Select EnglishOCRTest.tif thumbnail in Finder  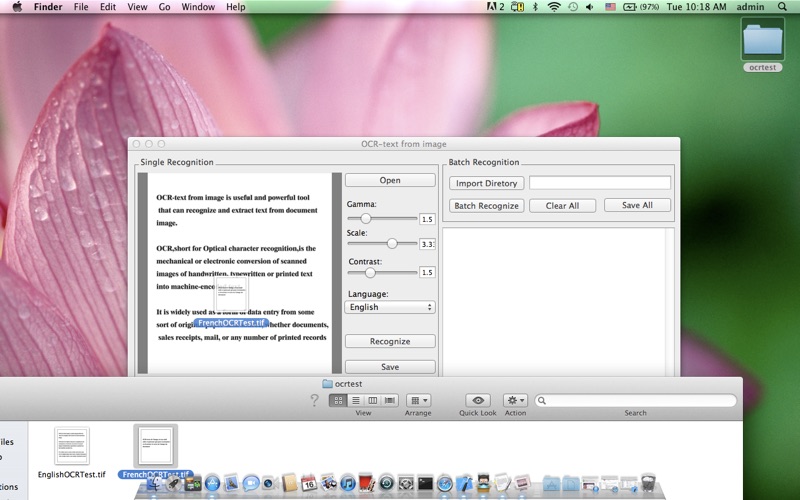(x=72, y=446)
